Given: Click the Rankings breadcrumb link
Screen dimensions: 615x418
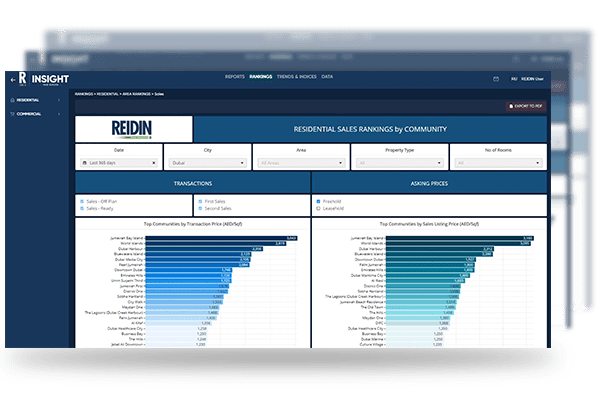Looking at the screenshot, I should (x=84, y=94).
